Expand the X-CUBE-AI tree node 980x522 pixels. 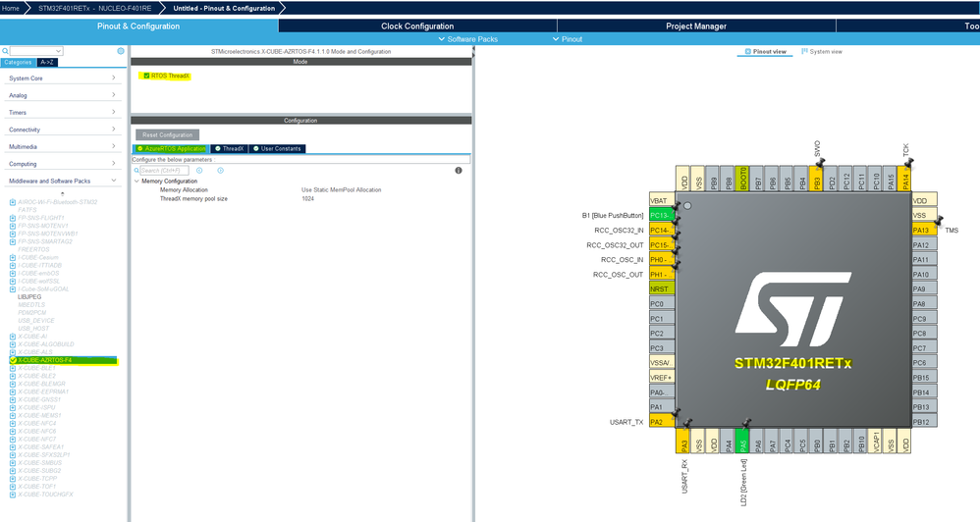(x=13, y=337)
